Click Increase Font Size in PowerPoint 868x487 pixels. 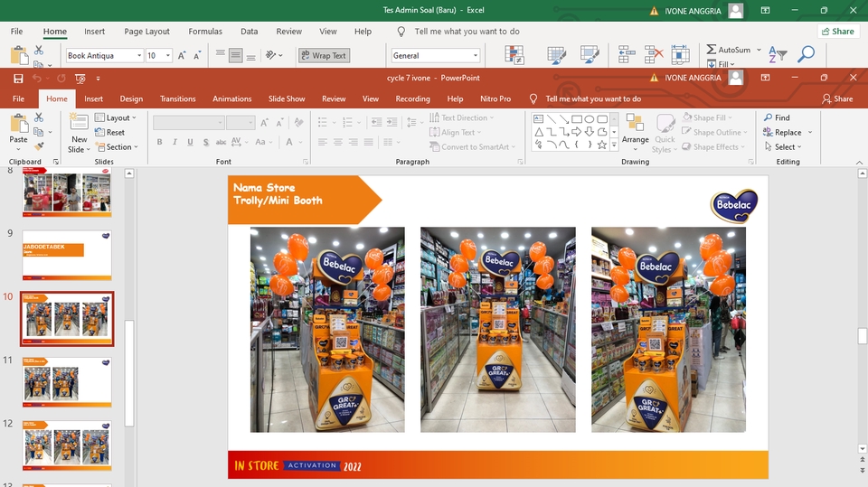tap(265, 123)
